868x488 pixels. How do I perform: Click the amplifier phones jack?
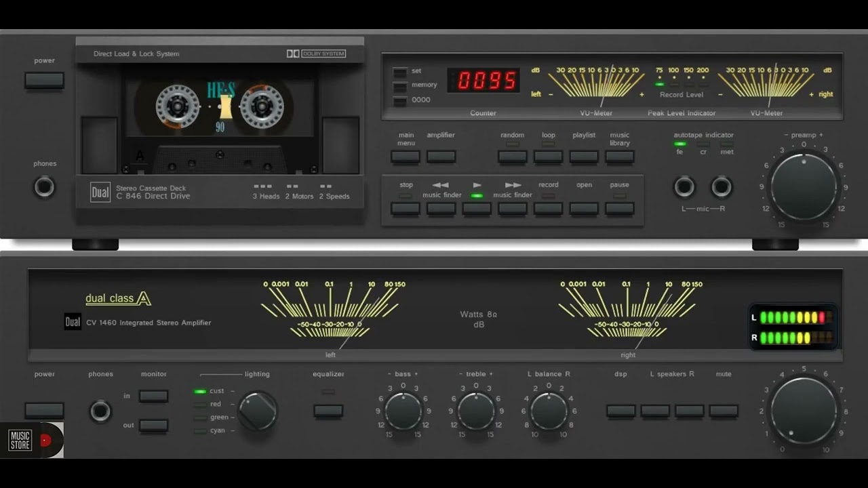point(100,411)
